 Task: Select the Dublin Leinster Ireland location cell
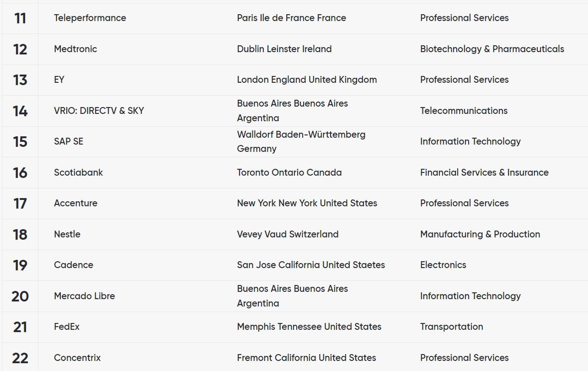pyautogui.click(x=284, y=49)
